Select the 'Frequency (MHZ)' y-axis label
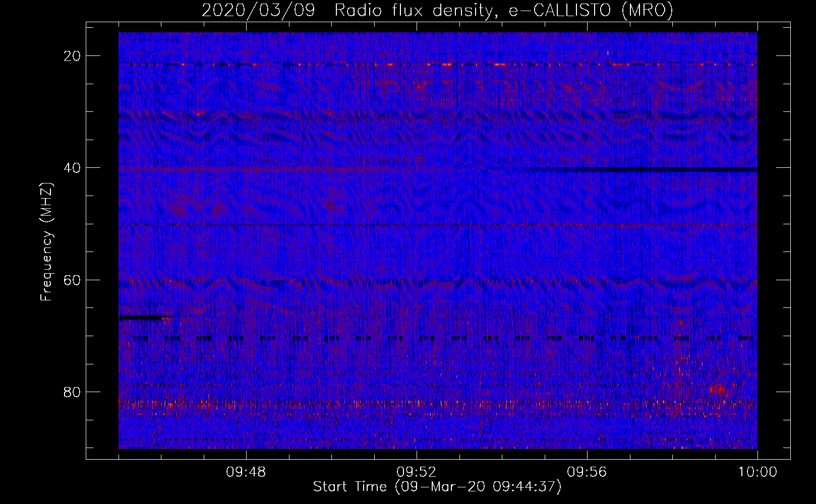Screen dimensions: 816x504 click(46, 242)
